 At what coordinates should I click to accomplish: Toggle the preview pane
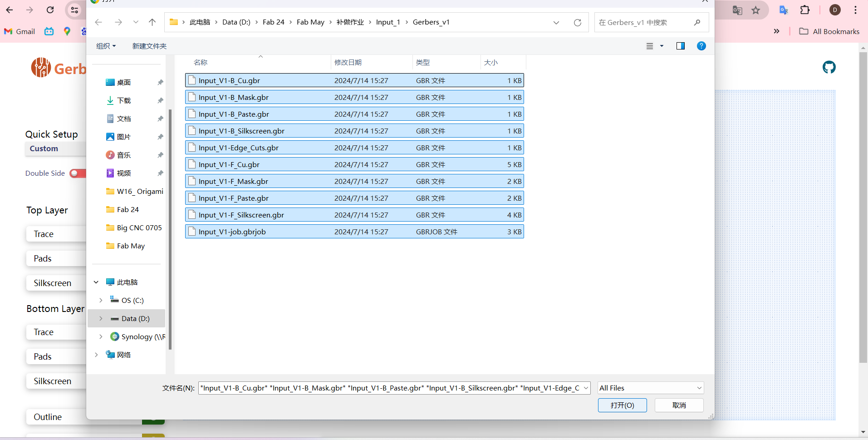pyautogui.click(x=680, y=46)
